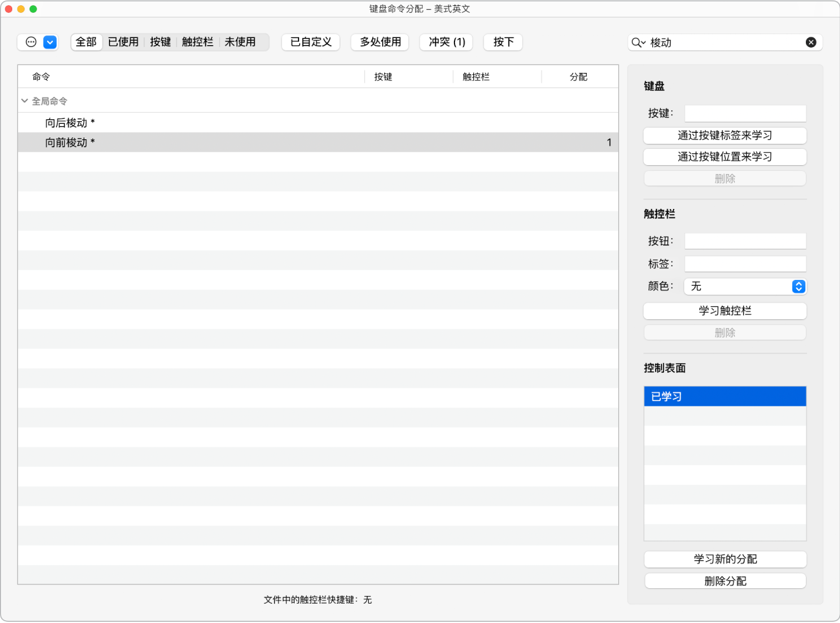This screenshot has height=623, width=840.
Task: Click the 多处使用 button
Action: pos(380,42)
